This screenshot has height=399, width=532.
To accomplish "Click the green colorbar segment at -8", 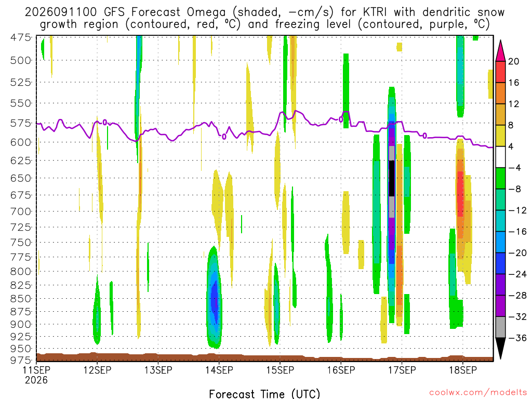I will (500, 178).
